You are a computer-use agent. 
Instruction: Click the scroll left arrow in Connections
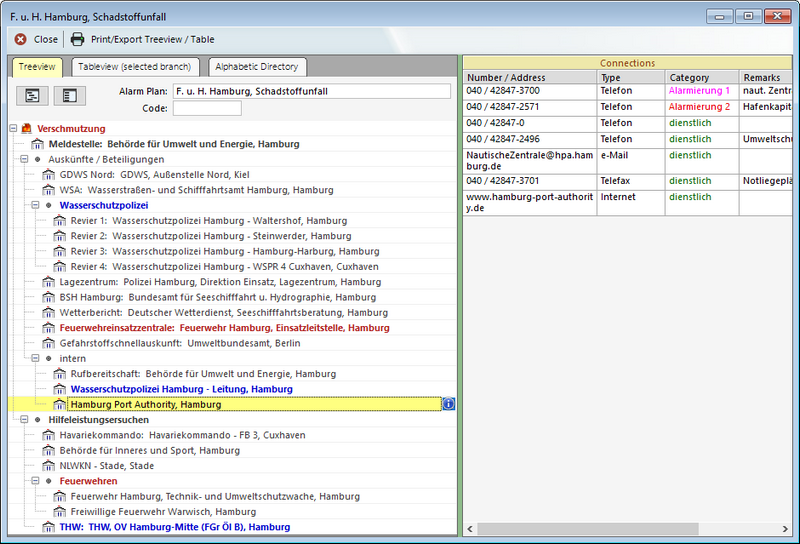470,529
